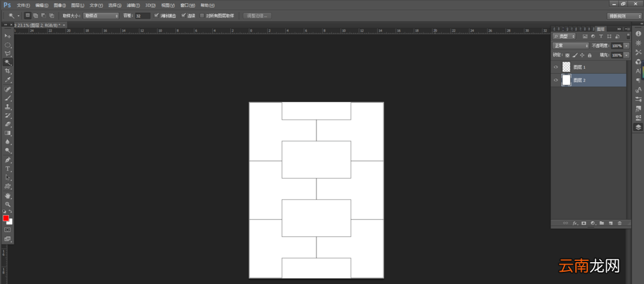Select the Custom Shape tool

tap(7, 186)
